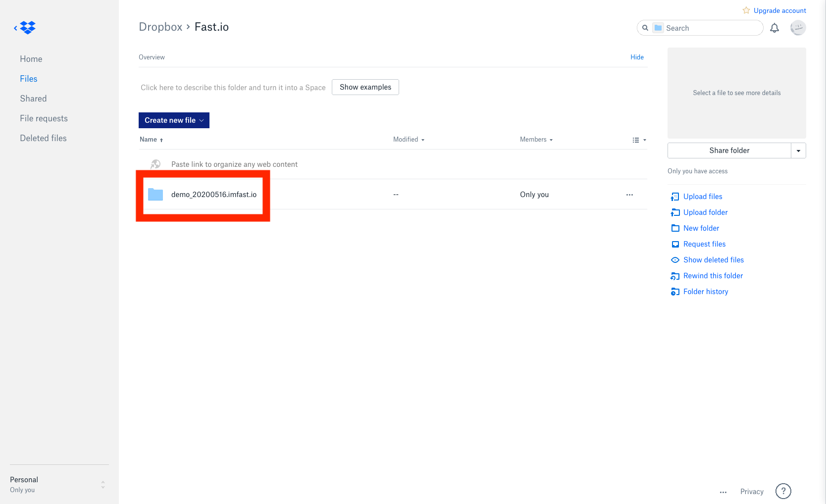Open File requests in sidebar

(x=44, y=118)
